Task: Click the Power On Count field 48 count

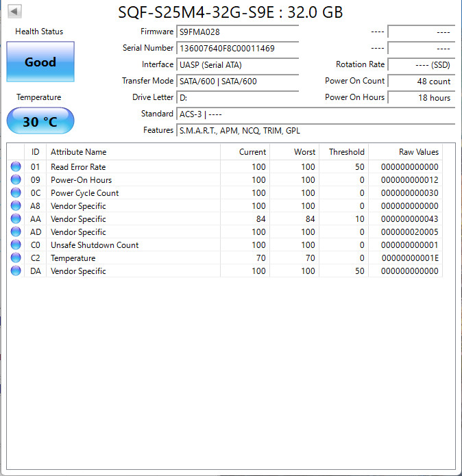Action: click(x=422, y=81)
